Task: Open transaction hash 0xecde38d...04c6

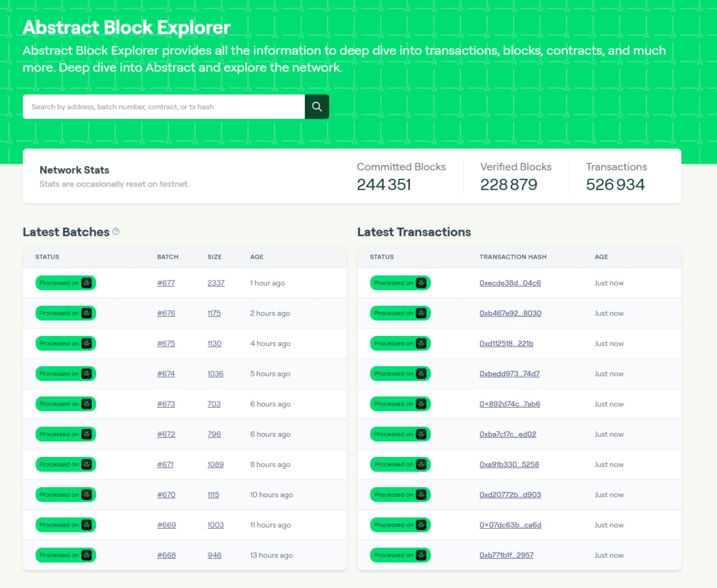Action: [x=510, y=283]
